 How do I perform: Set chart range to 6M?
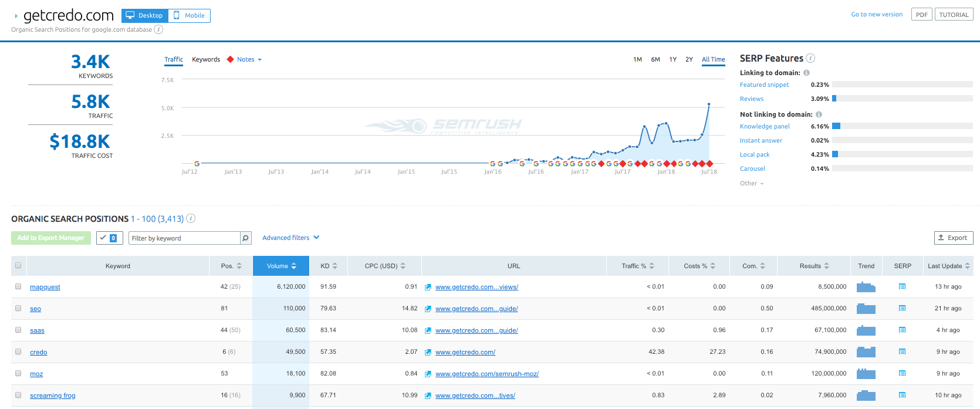click(655, 59)
